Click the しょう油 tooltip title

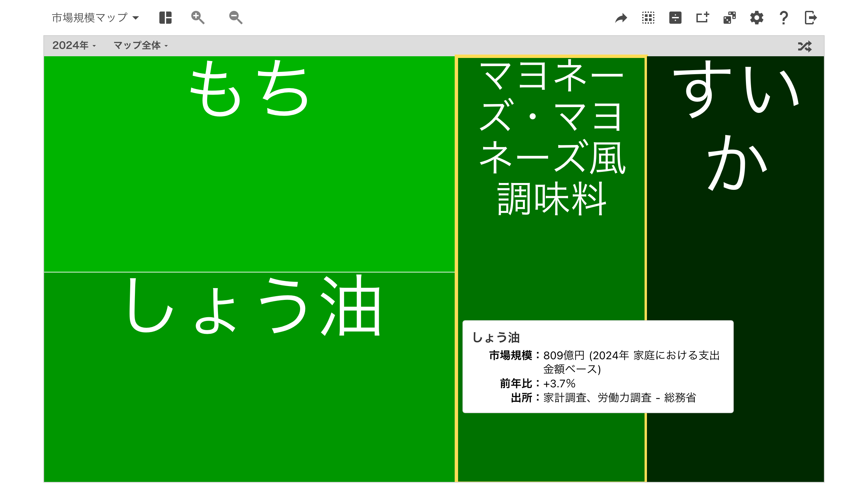tap(496, 338)
